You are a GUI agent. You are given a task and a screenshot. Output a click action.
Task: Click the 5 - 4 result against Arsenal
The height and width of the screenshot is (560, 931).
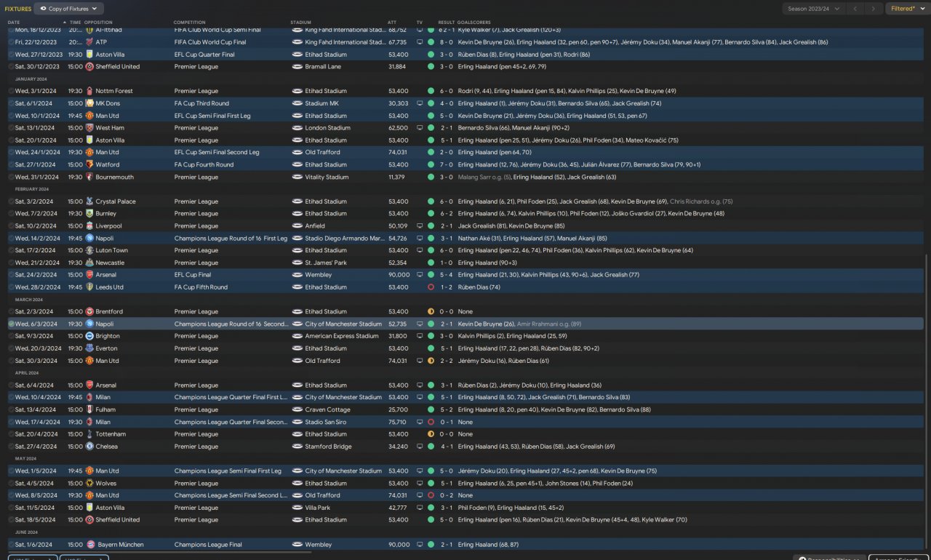click(x=446, y=275)
